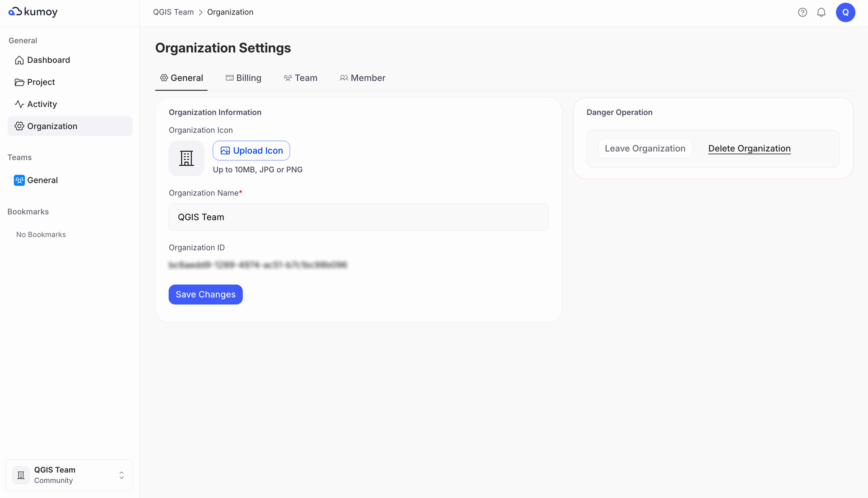
Task: Click the Upload Icon button
Action: [x=251, y=151]
